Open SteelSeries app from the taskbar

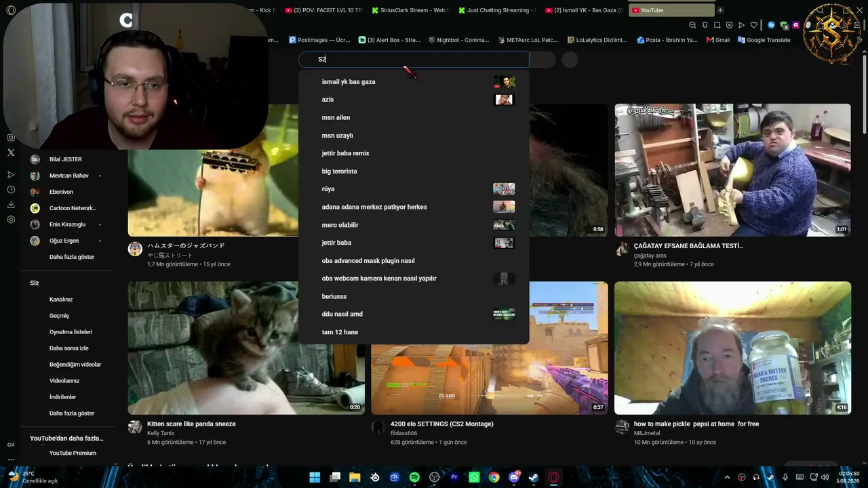click(x=374, y=477)
